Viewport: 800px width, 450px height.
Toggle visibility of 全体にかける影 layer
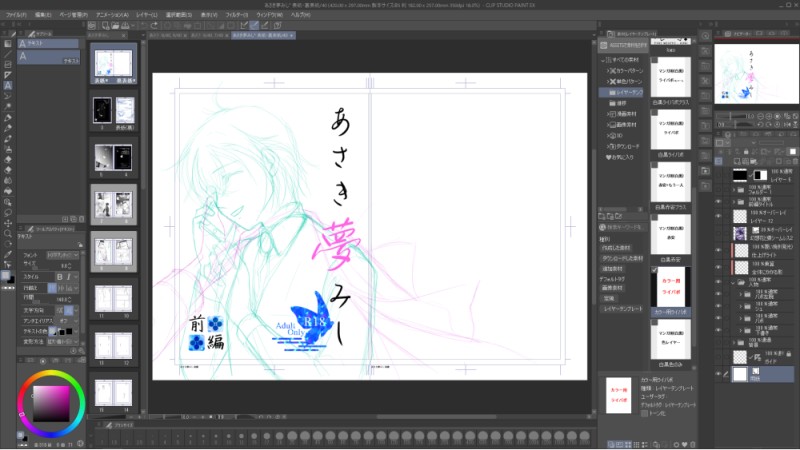[x=718, y=267]
